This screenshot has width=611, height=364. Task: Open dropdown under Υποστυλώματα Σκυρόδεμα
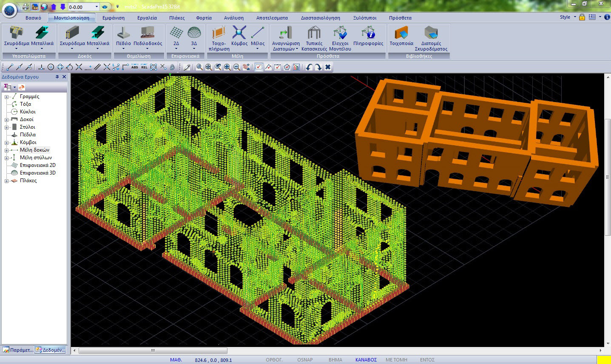(x=17, y=49)
